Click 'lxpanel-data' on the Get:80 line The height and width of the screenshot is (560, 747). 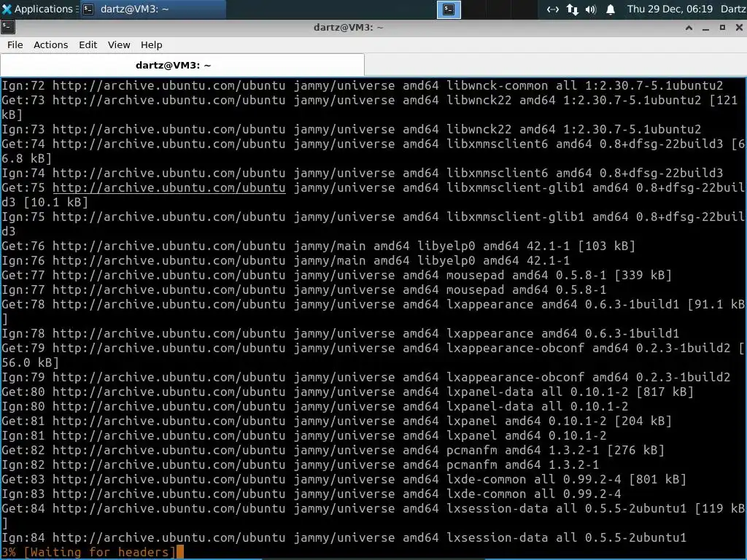pos(489,392)
